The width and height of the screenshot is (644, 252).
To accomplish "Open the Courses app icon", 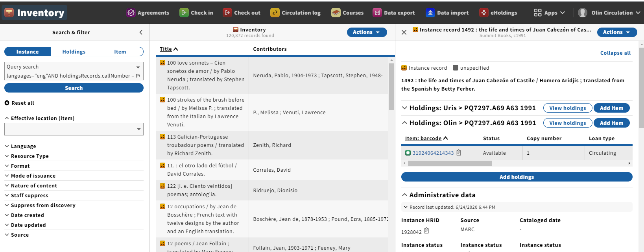I will (336, 13).
